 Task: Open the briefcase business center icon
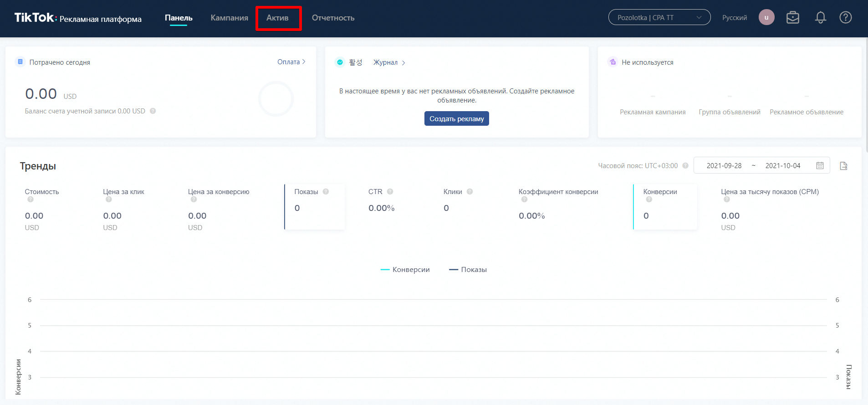click(x=793, y=18)
